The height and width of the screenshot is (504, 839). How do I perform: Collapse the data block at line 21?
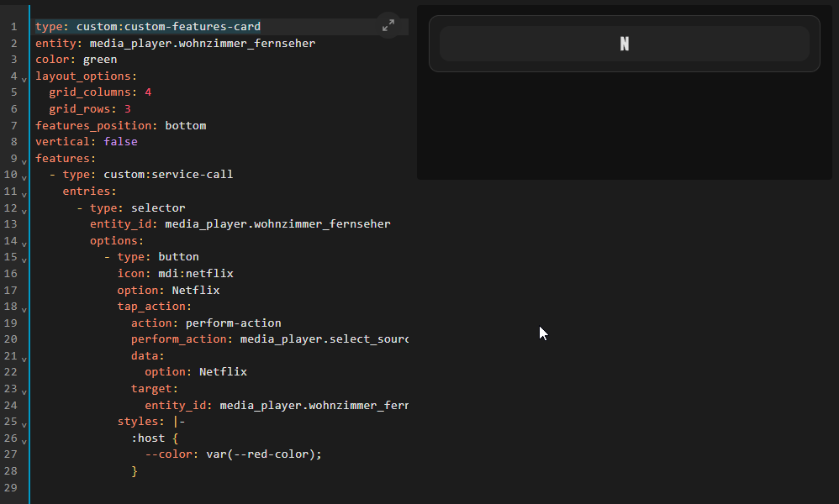[x=24, y=358]
